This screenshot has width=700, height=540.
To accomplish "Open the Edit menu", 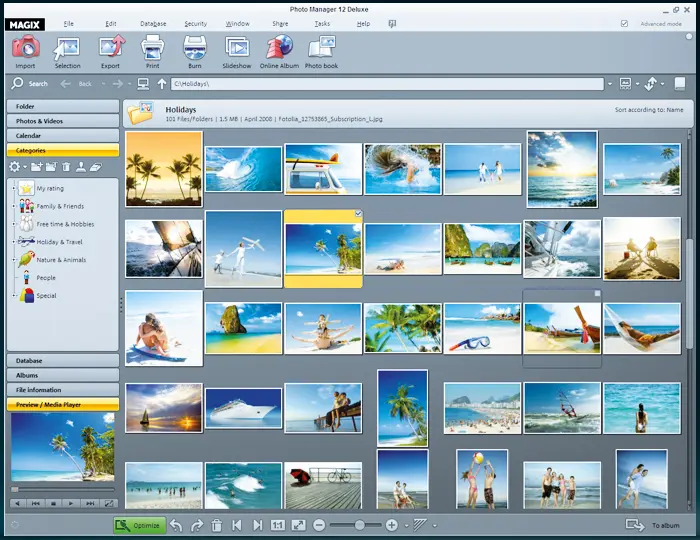I will [x=111, y=24].
